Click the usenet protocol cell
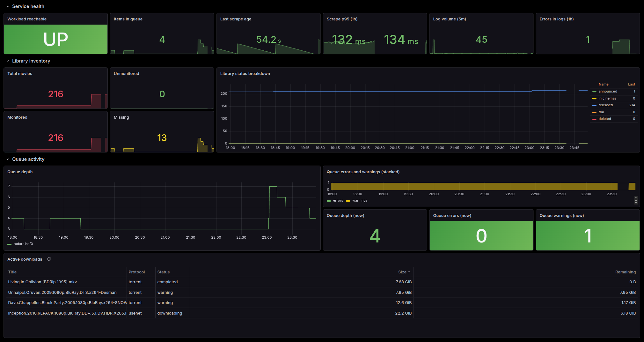644x342 pixels. point(135,313)
